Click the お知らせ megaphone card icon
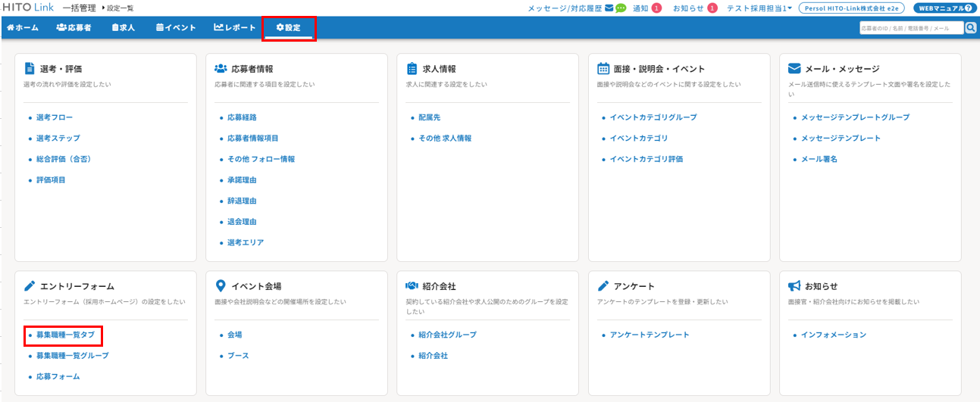Image resolution: width=980 pixels, height=402 pixels. (794, 286)
